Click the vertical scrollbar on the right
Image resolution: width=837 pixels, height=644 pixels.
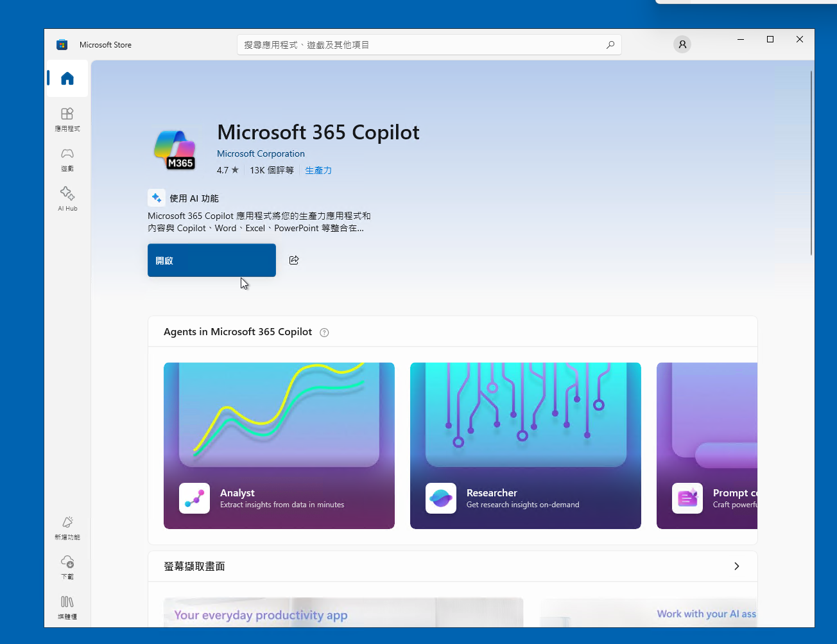point(811,163)
